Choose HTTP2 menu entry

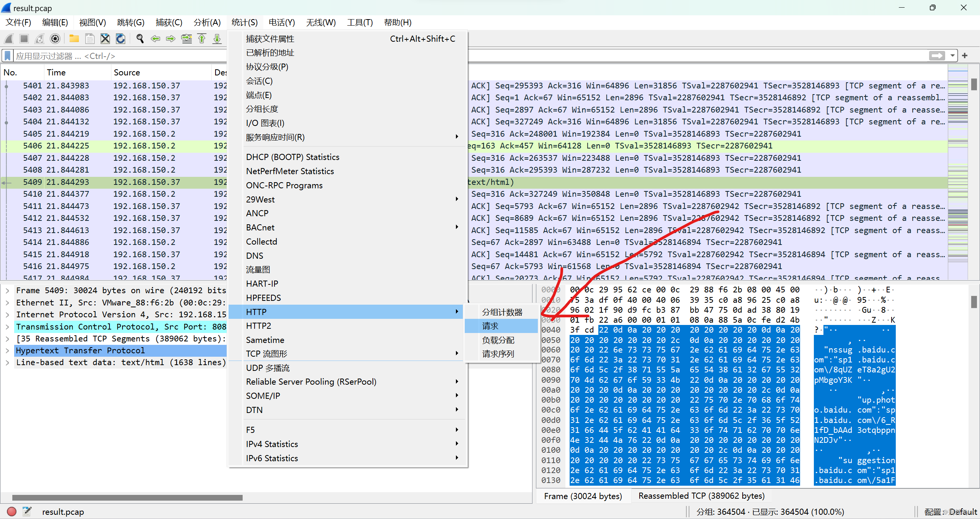click(348, 326)
